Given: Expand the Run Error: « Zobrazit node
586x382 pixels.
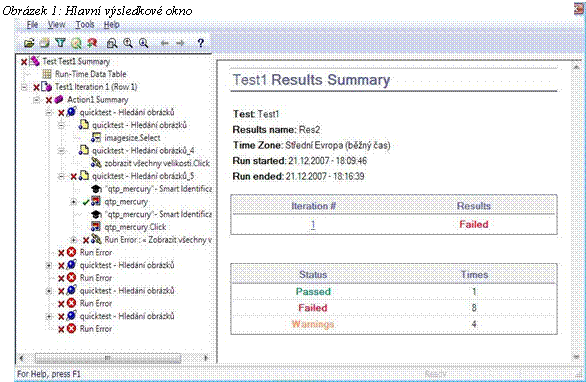Looking at the screenshot, I should [74, 240].
